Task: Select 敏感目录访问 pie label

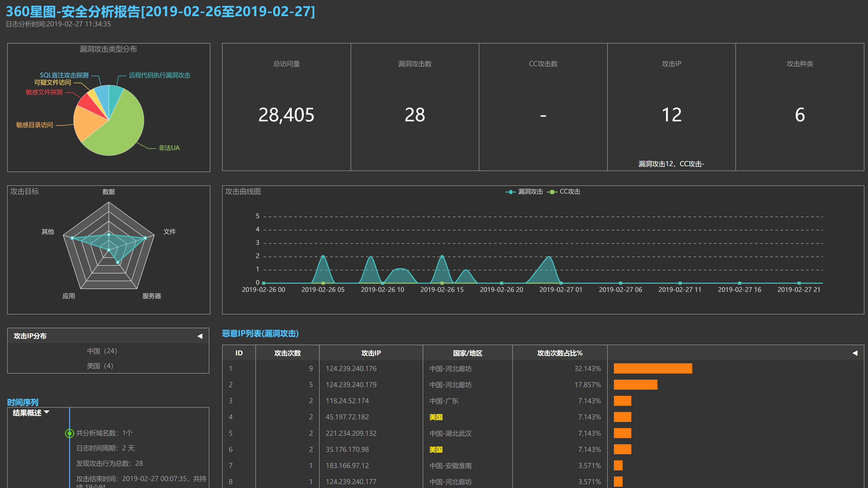Action: (34, 125)
